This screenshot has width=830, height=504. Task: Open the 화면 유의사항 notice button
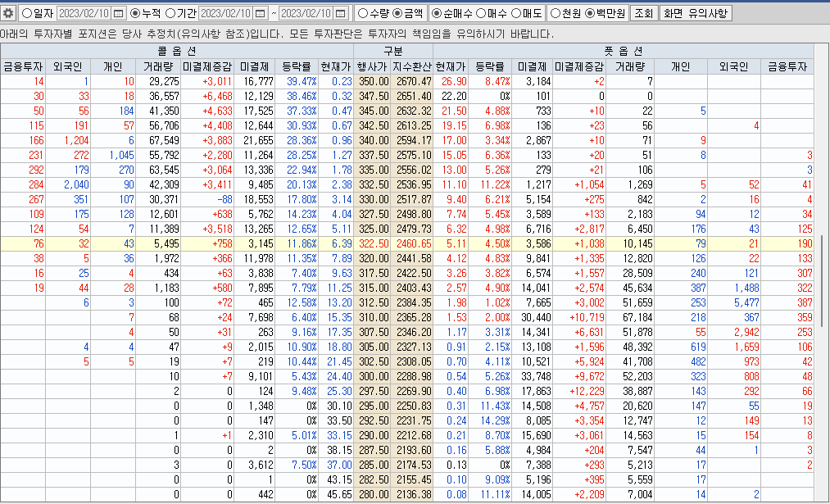click(696, 13)
